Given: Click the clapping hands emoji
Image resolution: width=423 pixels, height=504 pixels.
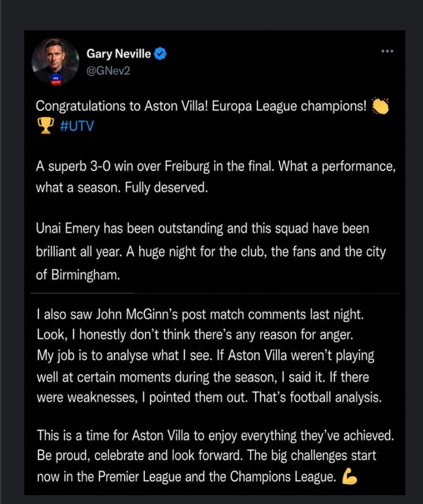Looking at the screenshot, I should coord(380,106).
